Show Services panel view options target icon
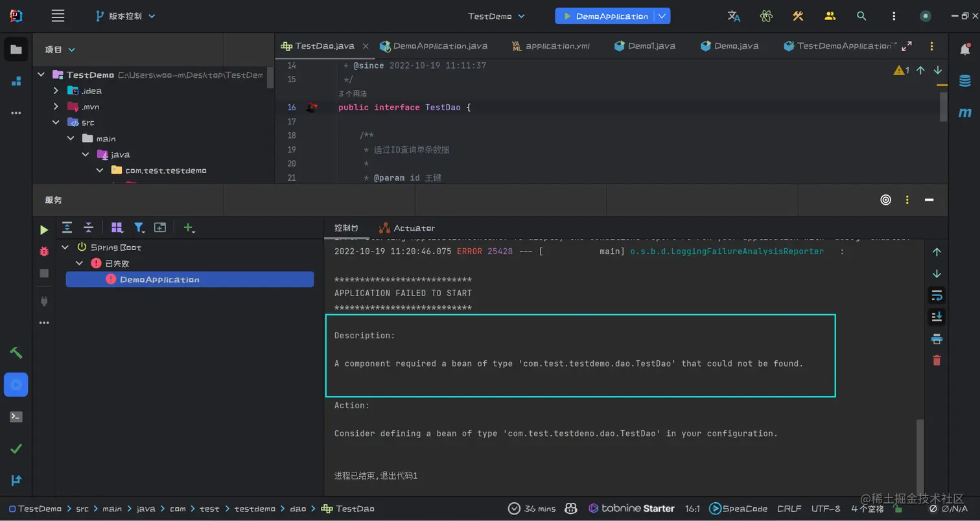 point(886,200)
